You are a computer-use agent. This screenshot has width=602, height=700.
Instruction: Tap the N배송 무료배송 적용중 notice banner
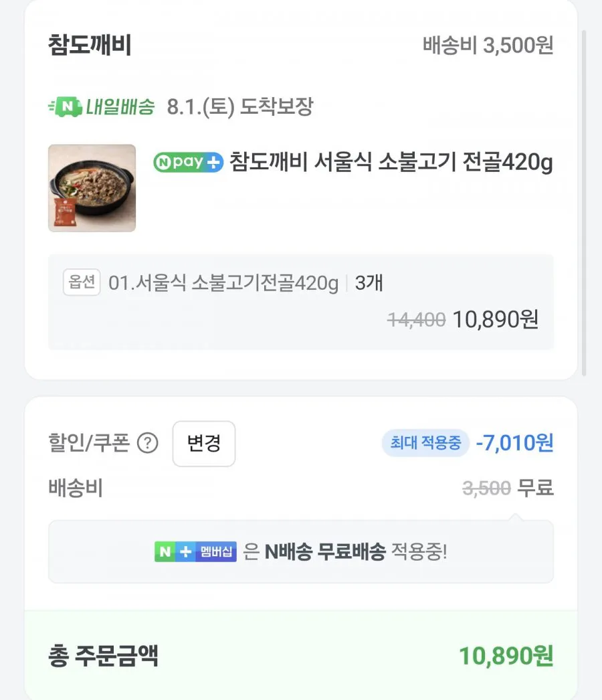click(x=301, y=552)
